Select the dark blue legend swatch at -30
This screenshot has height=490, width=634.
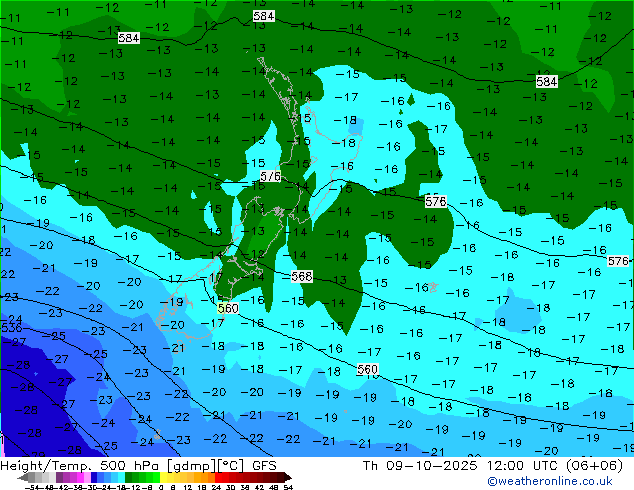94,477
